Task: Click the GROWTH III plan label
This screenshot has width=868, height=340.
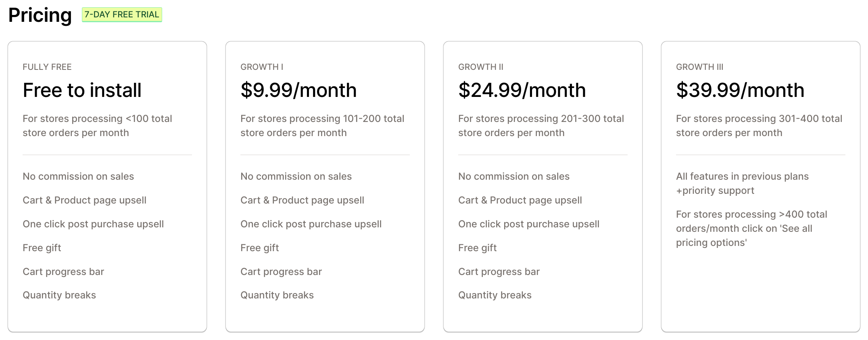Action: tap(700, 67)
